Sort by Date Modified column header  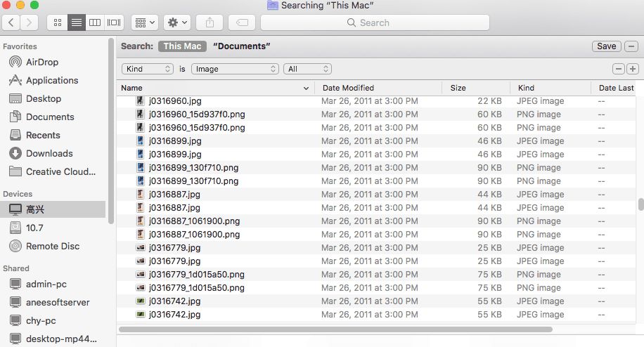point(378,88)
